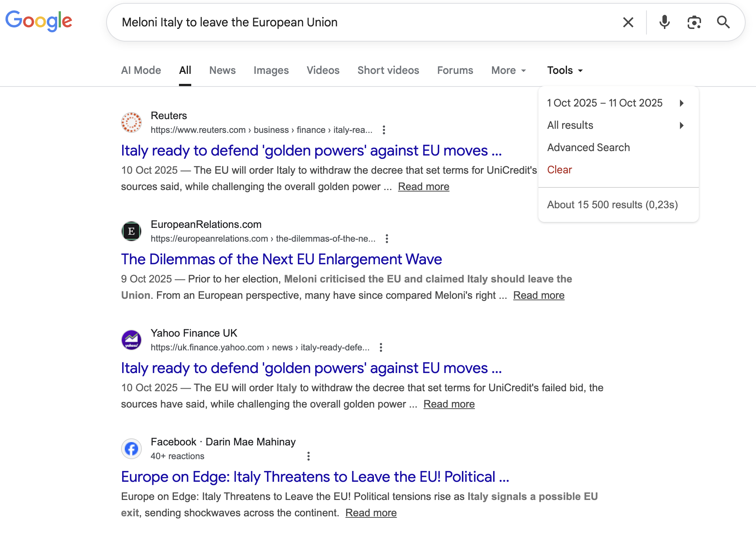Open Advanced Search
Viewport: 756px width, 533px height.
[589, 147]
